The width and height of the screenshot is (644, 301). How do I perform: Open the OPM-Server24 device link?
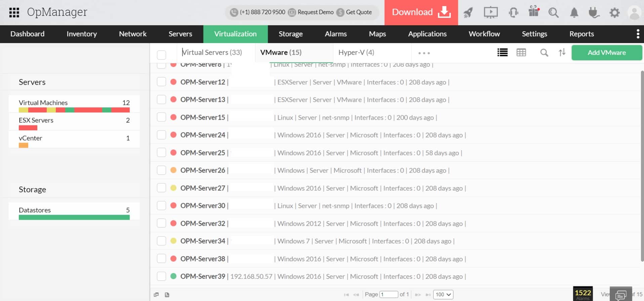(203, 135)
